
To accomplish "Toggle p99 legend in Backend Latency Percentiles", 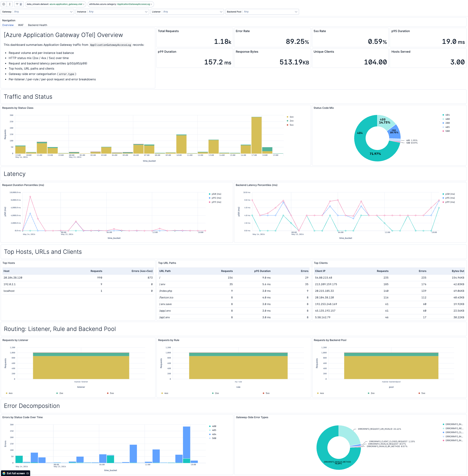I will click(x=449, y=202).
